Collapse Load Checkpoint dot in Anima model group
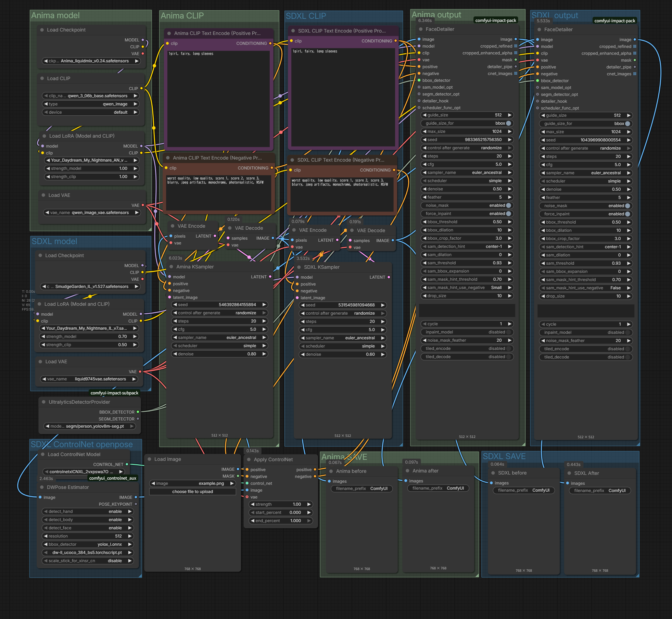The width and height of the screenshot is (672, 619). tap(42, 30)
